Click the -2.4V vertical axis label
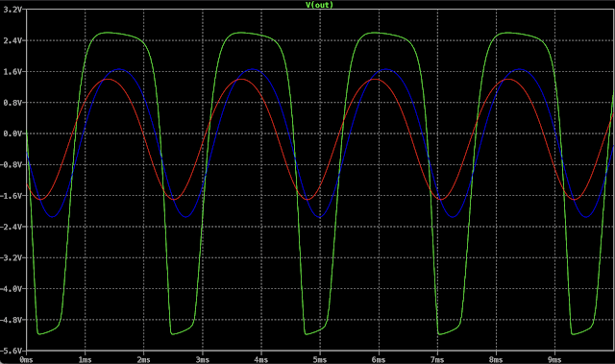 (11, 227)
